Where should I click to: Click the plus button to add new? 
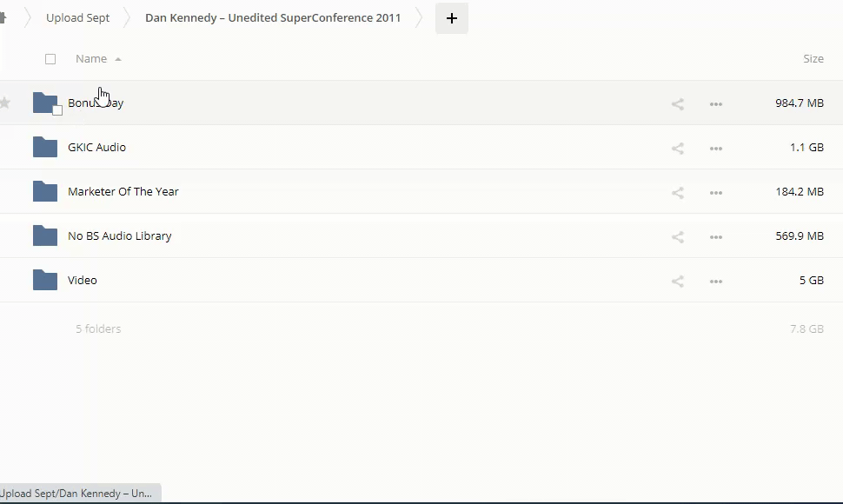click(452, 18)
